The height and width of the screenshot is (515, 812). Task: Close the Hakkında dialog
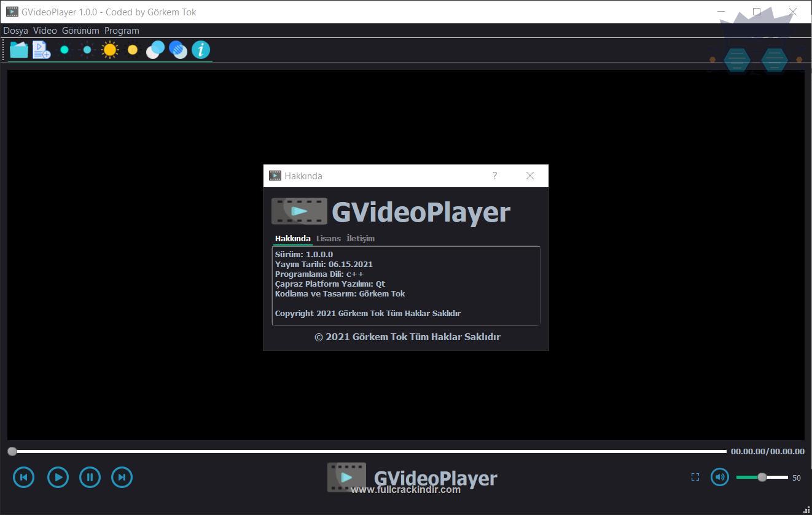(530, 176)
